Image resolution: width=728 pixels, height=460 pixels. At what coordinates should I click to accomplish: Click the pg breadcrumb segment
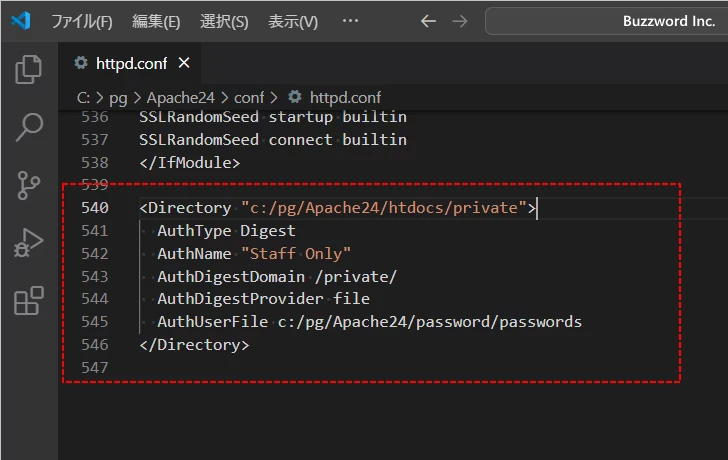click(x=119, y=97)
